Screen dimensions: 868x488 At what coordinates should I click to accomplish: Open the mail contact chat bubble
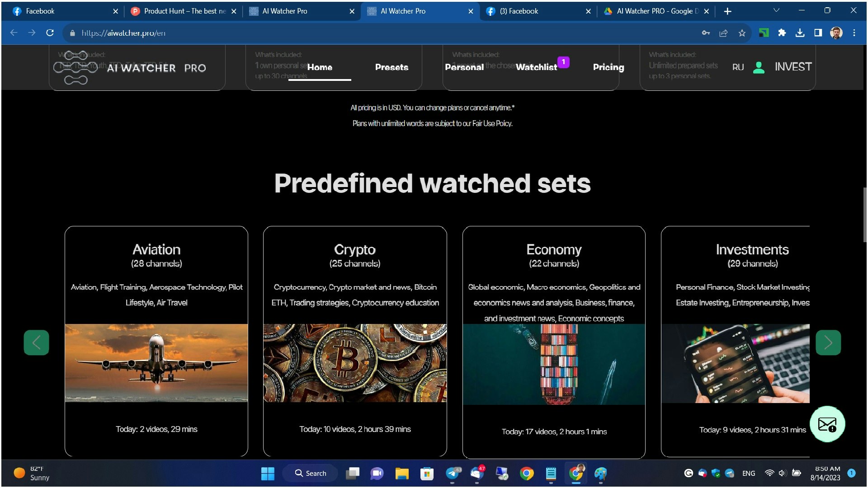pos(827,424)
